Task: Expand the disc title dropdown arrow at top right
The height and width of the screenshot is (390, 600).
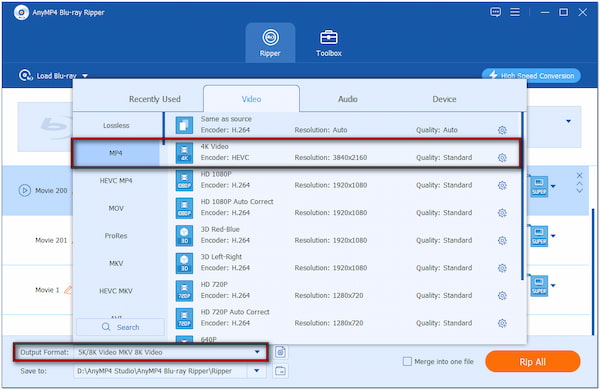Action: 569,121
